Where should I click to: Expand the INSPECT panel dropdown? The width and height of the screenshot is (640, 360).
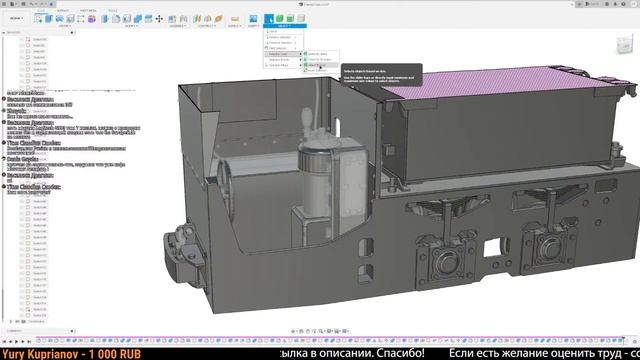(234, 26)
